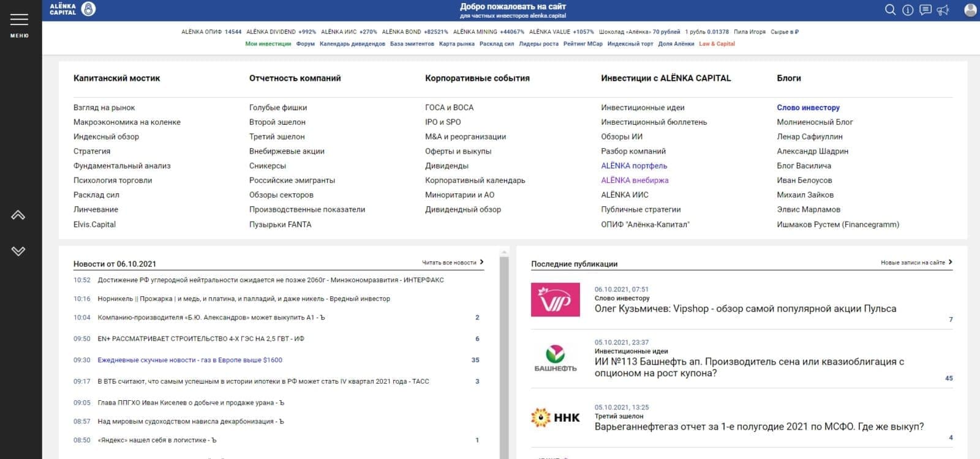Click ALЁNKA MINING +44067% ticker

pos(489,32)
